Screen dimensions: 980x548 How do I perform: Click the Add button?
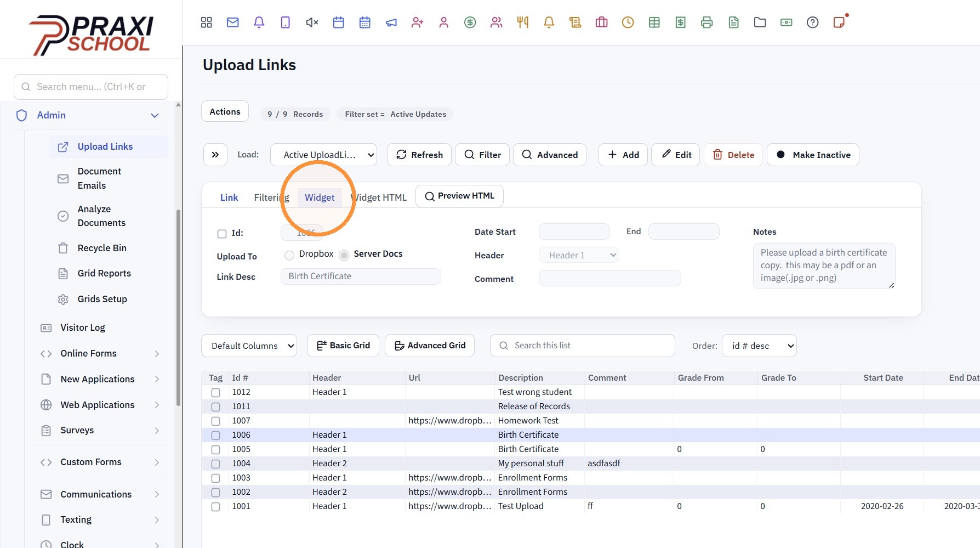(x=623, y=155)
